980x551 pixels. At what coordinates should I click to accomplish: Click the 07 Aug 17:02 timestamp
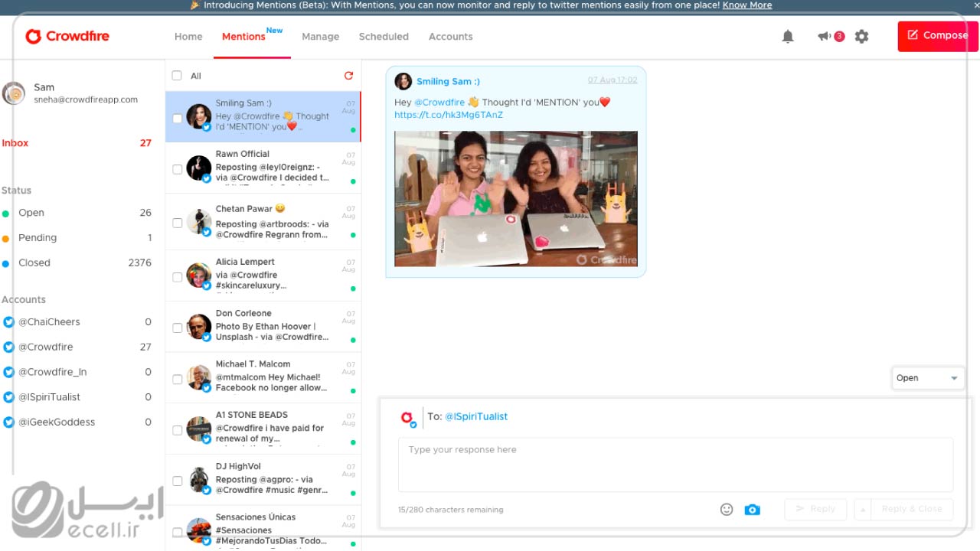pos(612,80)
